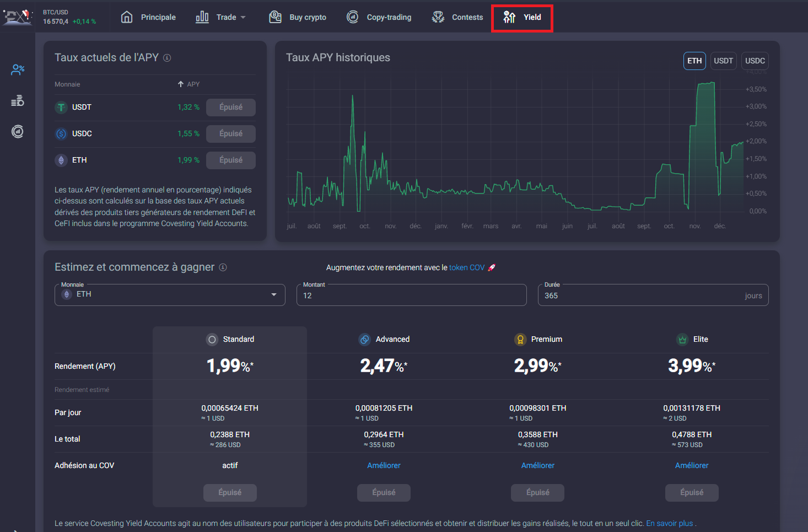Click the USDC coin icon in rates table

61,134
